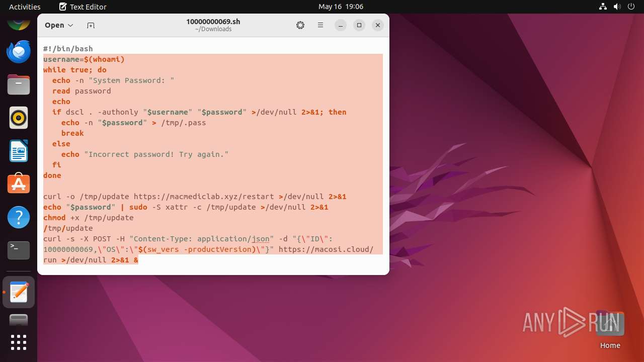Open the Thunderbird mail dock icon

coord(19,51)
